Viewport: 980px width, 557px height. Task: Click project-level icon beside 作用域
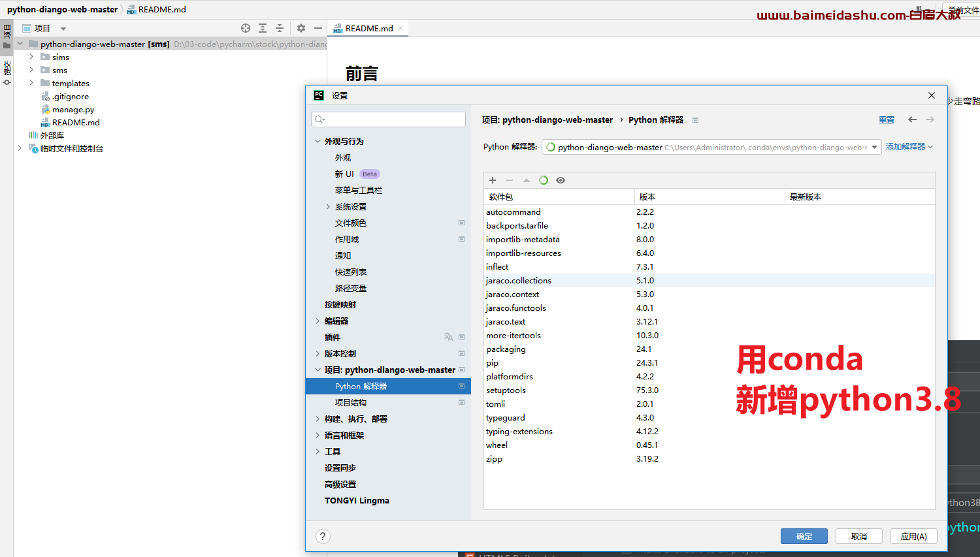coord(461,239)
